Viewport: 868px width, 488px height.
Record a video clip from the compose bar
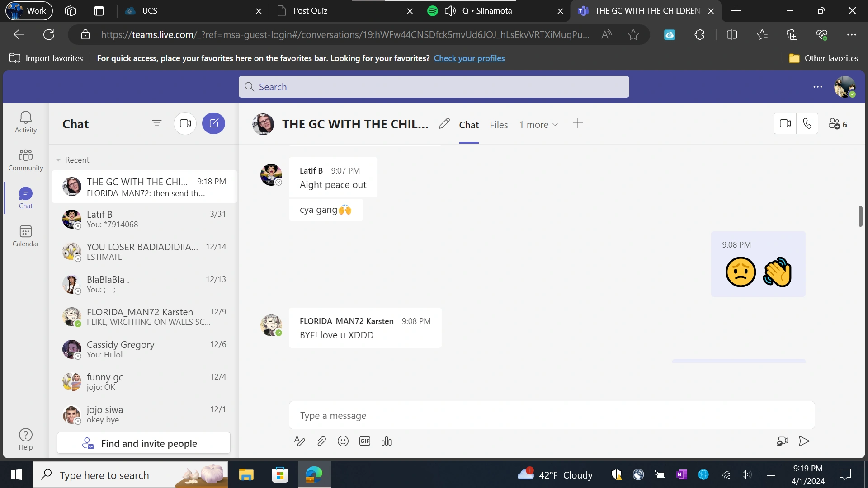783,441
